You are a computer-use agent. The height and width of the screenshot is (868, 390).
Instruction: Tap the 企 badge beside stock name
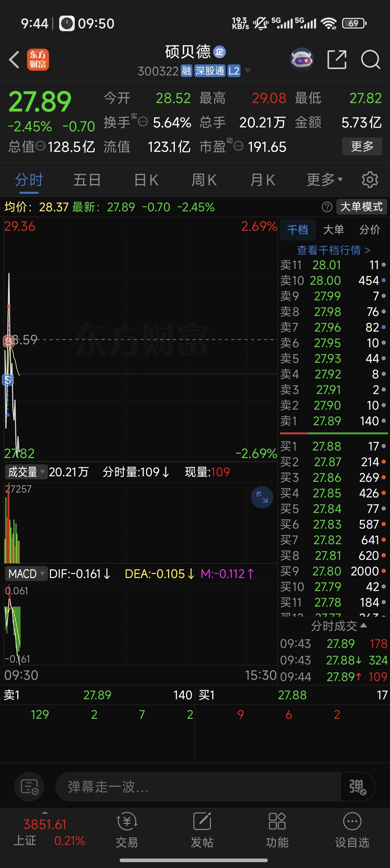pos(220,52)
